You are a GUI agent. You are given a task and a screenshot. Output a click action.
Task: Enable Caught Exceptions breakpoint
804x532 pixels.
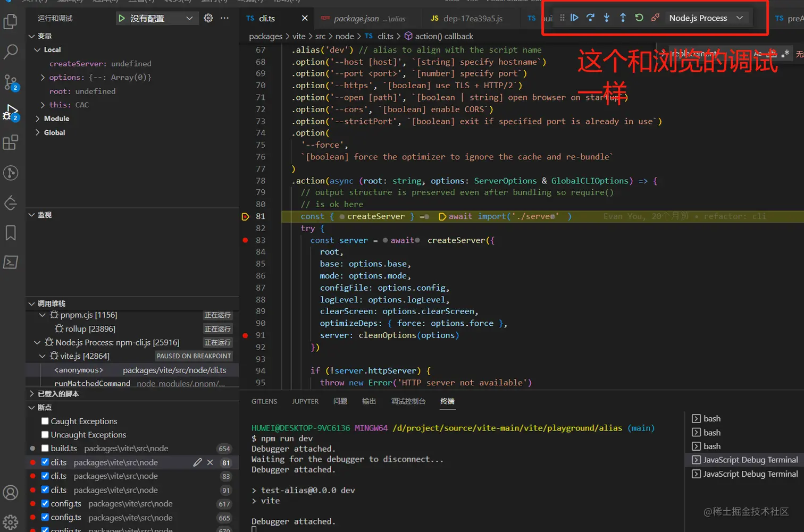click(x=45, y=421)
